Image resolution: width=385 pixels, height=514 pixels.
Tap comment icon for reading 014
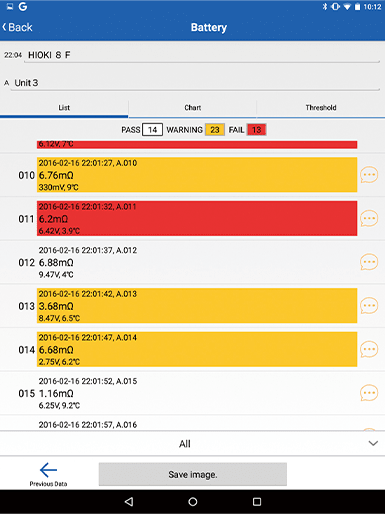(x=369, y=349)
